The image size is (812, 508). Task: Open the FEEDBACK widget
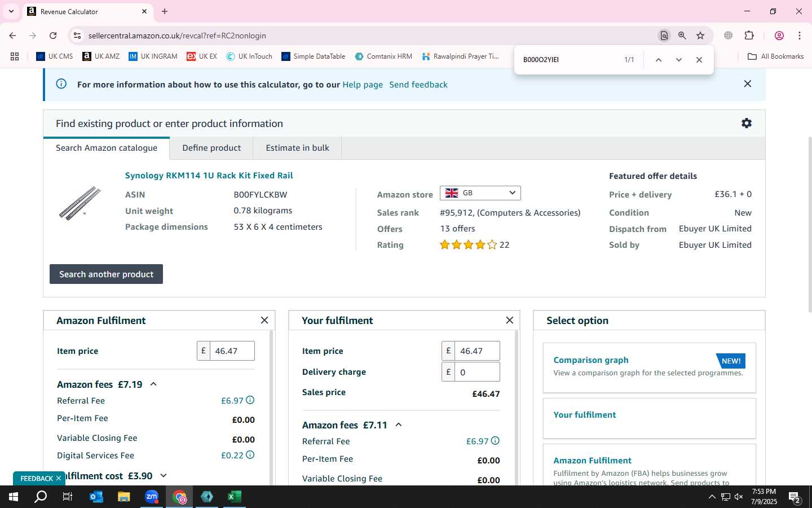pos(36,478)
